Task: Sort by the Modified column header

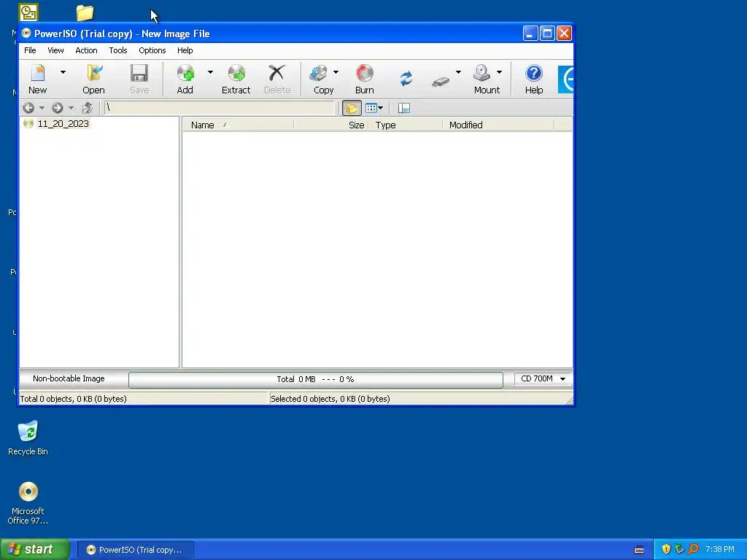Action: point(498,125)
